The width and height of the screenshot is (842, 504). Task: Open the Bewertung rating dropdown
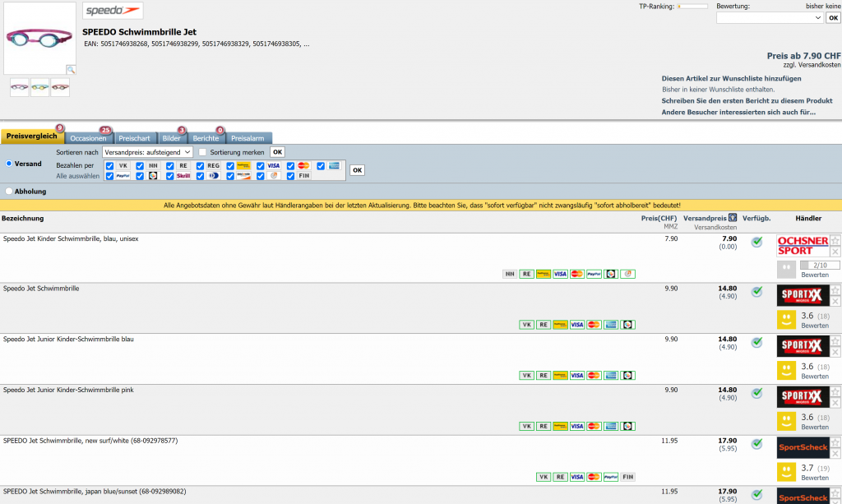pos(769,17)
